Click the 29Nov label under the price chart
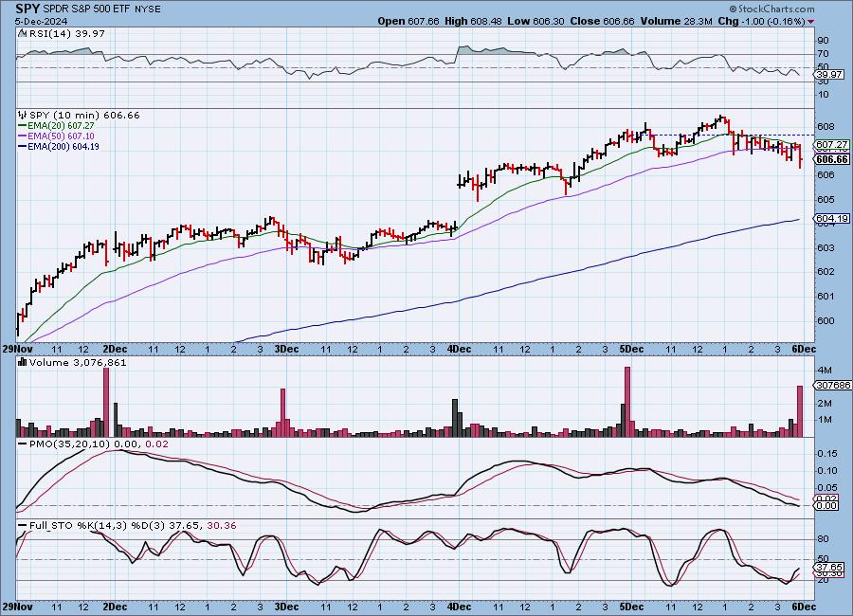The image size is (853, 616). [x=17, y=349]
